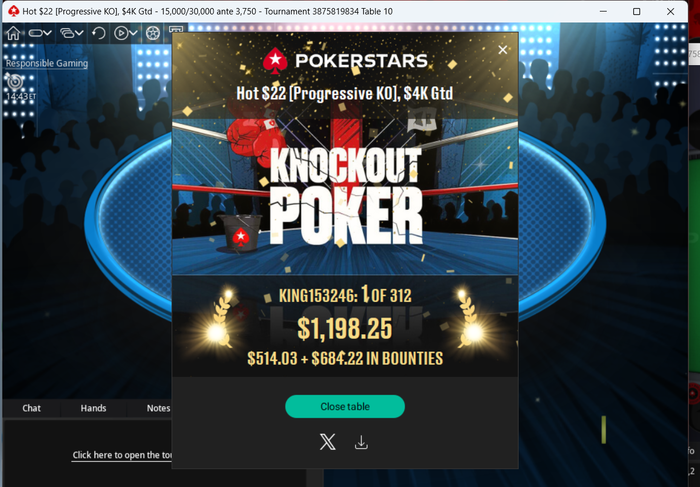This screenshot has height=487, width=700.
Task: Click the yellow bar right of popup
Action: (x=604, y=430)
